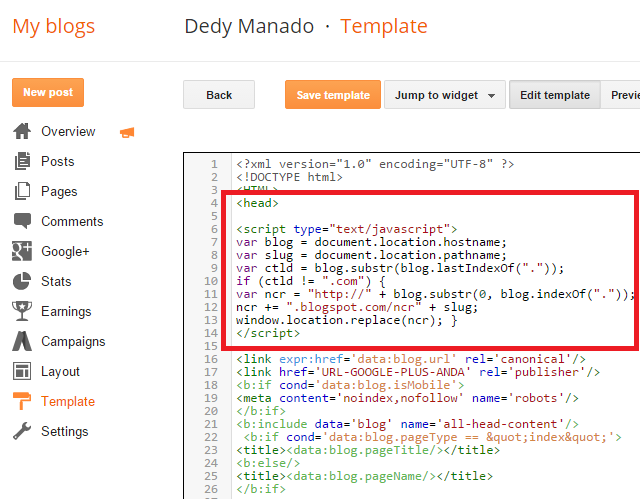Screen dimensions: 640x499
Task: Click the ".blogspot.com/ncr" line
Action: coord(357,307)
